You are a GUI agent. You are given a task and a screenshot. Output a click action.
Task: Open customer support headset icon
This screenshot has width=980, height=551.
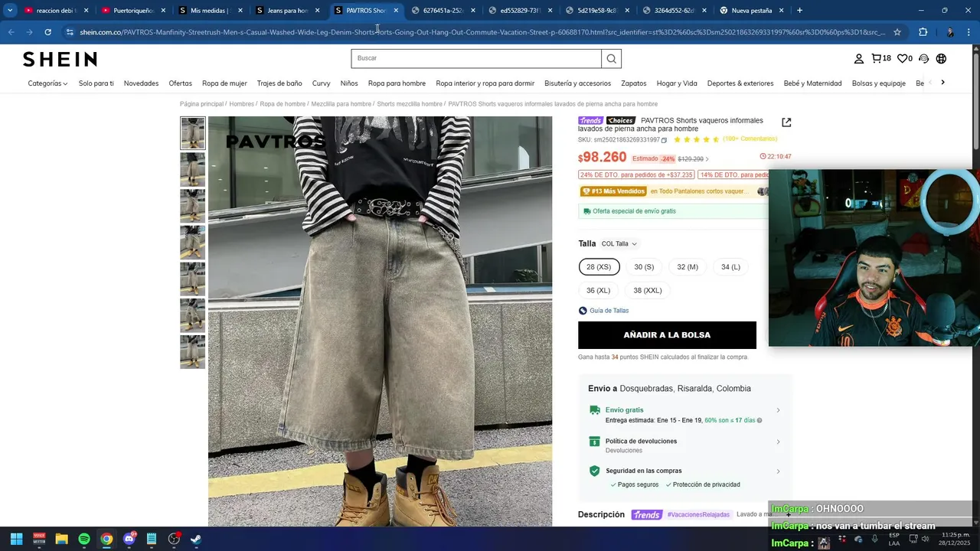click(923, 59)
